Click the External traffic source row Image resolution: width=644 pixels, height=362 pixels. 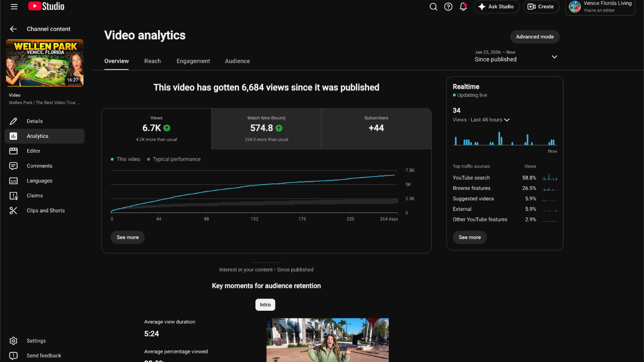(x=505, y=209)
